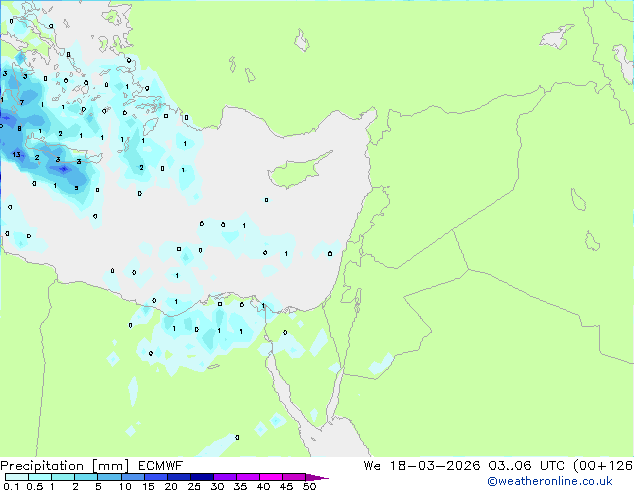Click legend scale label "35"
Viewport: 634px width, 490px height.
240,486
